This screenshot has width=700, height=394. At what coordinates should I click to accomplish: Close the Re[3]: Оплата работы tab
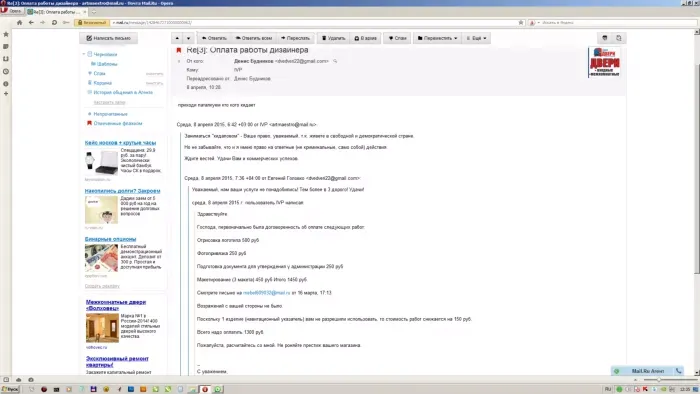point(84,12)
